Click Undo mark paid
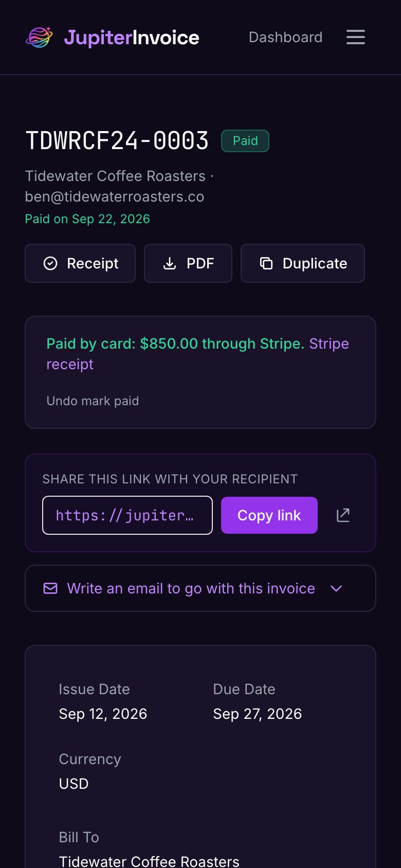 [93, 401]
